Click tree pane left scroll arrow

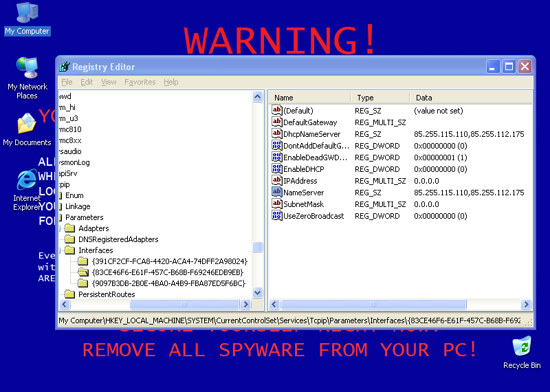click(x=65, y=304)
